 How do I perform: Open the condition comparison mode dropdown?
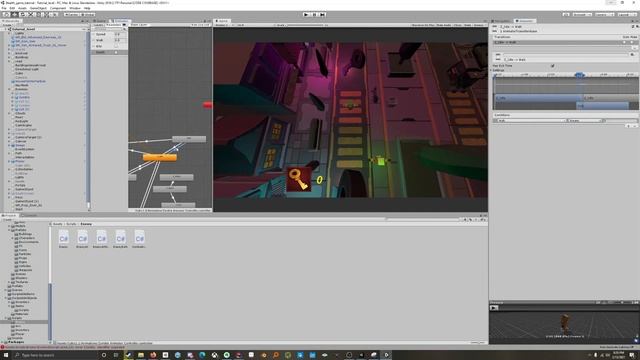[585, 120]
